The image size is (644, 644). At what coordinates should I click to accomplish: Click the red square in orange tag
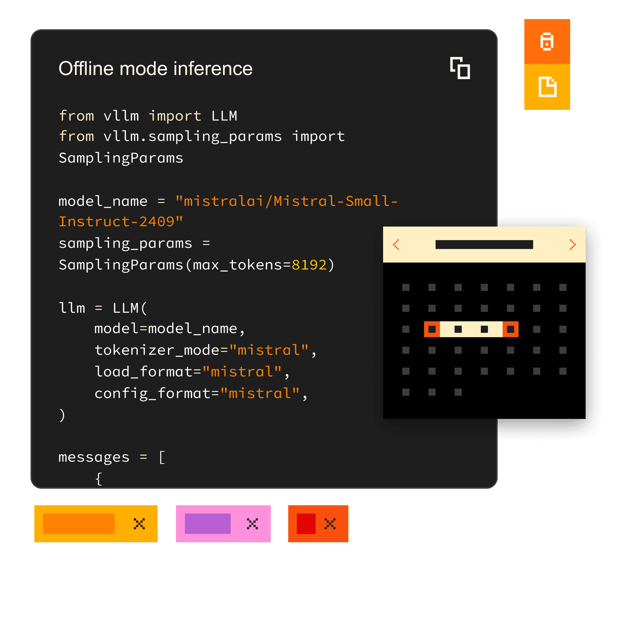(x=306, y=524)
